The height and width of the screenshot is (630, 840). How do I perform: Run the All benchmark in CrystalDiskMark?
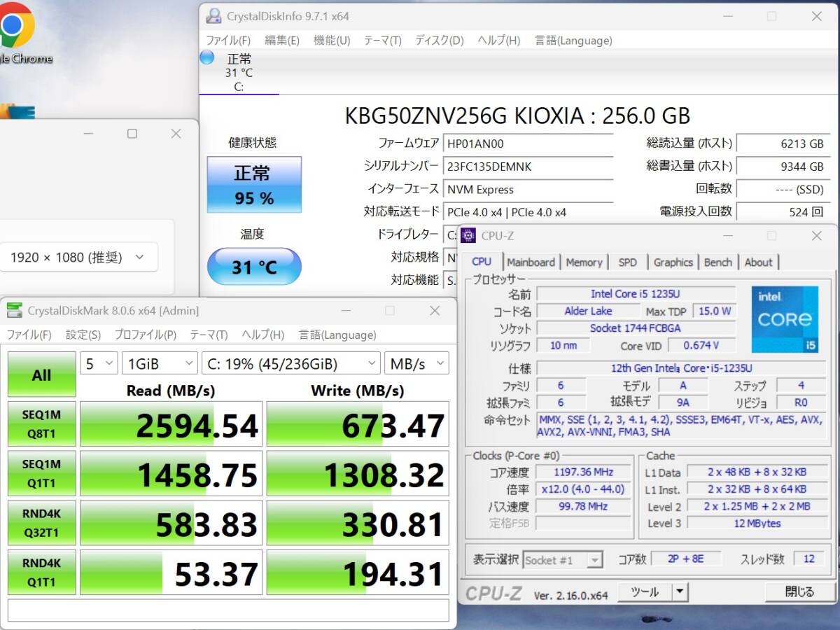click(41, 374)
